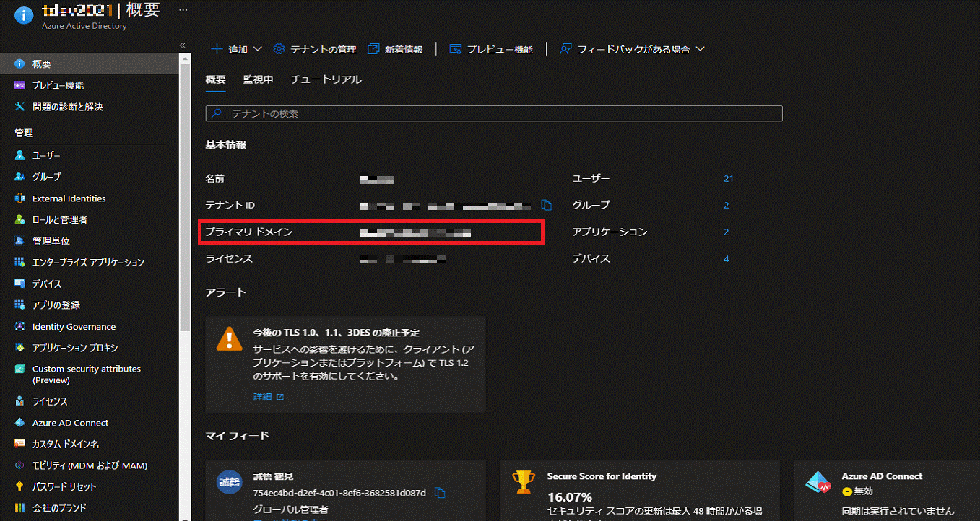The image size is (980, 521).
Task: Switch to the チュートリアル tab
Action: 326,79
